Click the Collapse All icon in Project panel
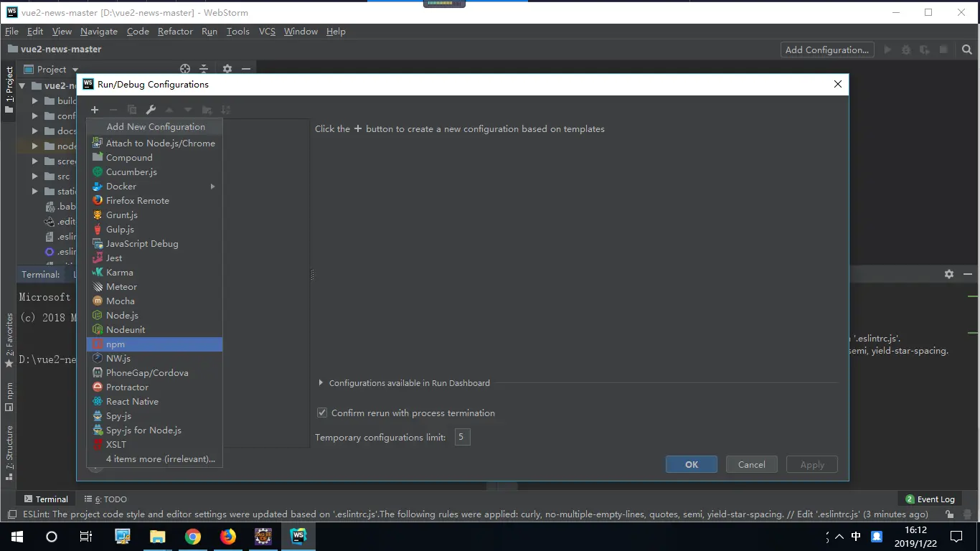This screenshot has width=980, height=551. click(204, 69)
